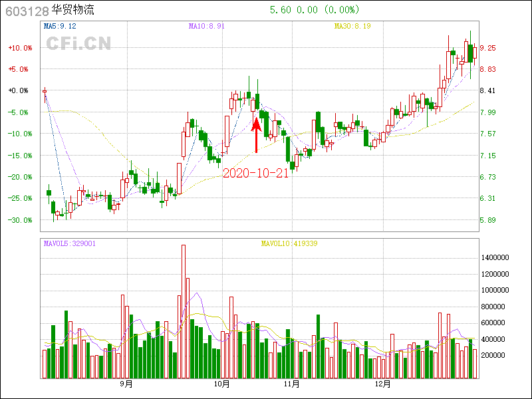
Task: Click the MA10:8.91 legend label
Action: click(207, 27)
